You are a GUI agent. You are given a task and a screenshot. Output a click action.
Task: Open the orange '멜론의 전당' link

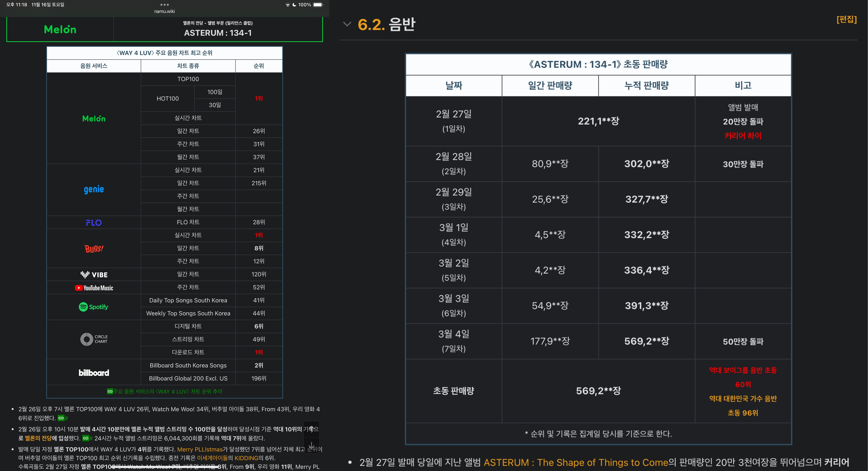[x=38, y=438]
